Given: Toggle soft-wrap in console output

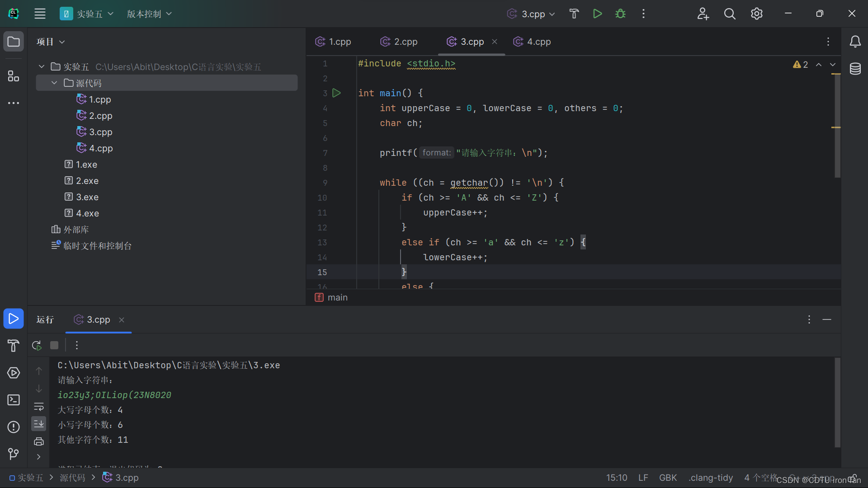Looking at the screenshot, I should (39, 407).
